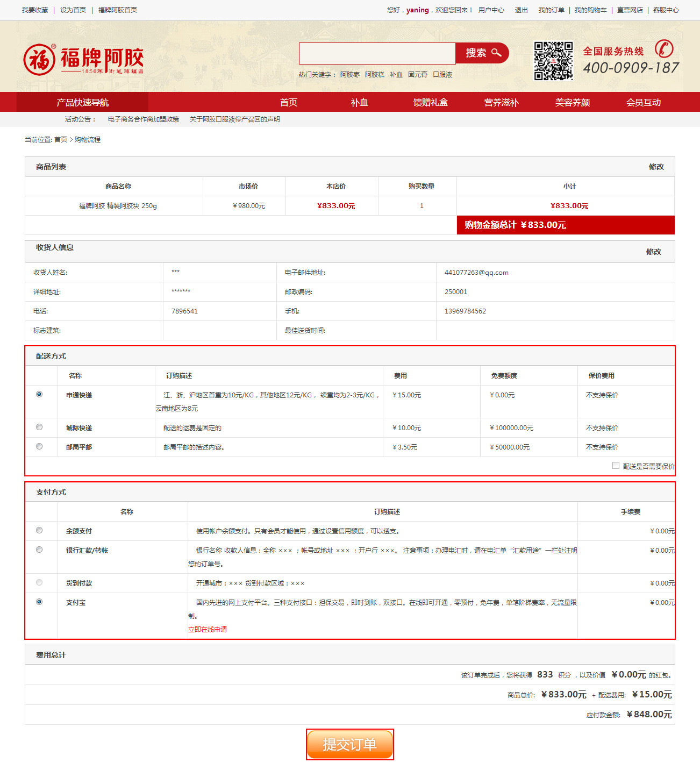Click hot keyword 补血
Viewport: 700px width, 770px height.
tap(396, 75)
